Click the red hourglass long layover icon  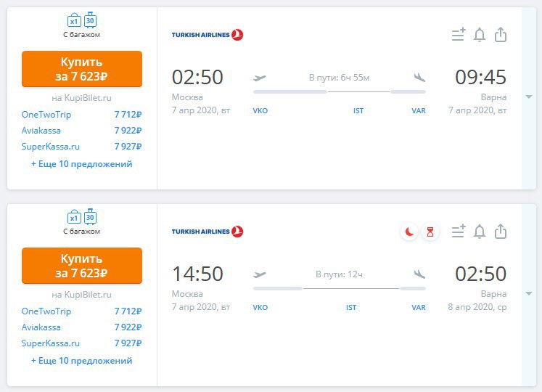(430, 232)
